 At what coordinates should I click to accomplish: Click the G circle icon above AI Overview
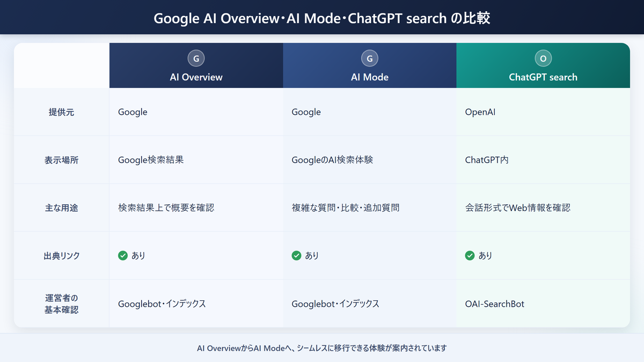(x=196, y=58)
